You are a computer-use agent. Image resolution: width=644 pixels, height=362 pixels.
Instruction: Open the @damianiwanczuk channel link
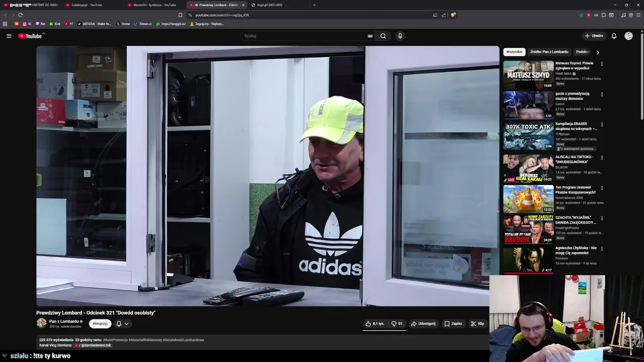pyautogui.click(x=96, y=345)
